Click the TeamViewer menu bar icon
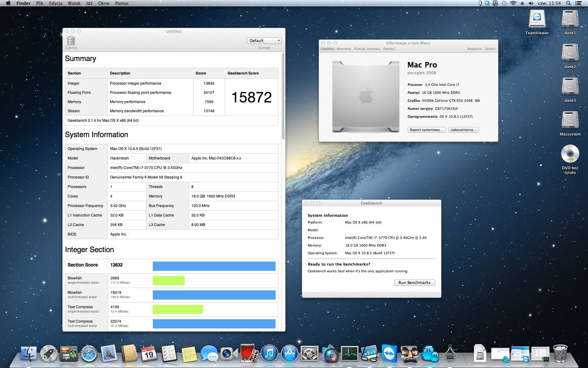The height and width of the screenshot is (368, 588). click(488, 3)
